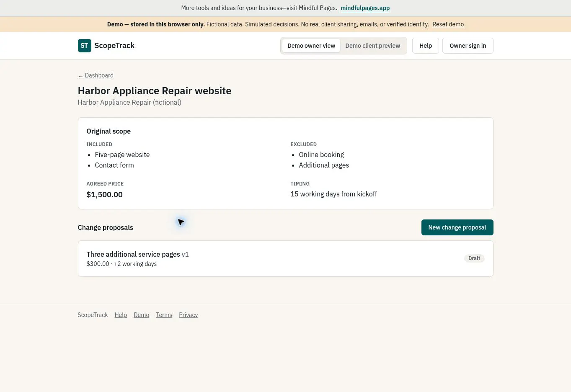Click the Online booking excluded item
This screenshot has width=571, height=392.
(x=321, y=155)
